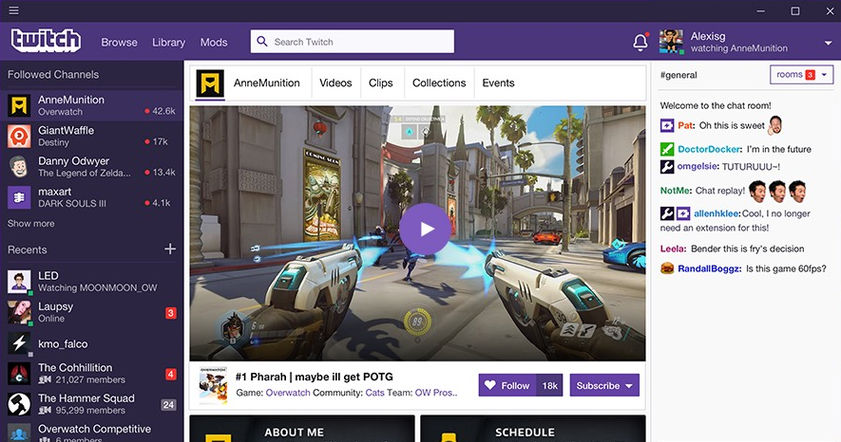The image size is (841, 442).
Task: Switch to the AnneMunition channel tab
Action: click(267, 83)
